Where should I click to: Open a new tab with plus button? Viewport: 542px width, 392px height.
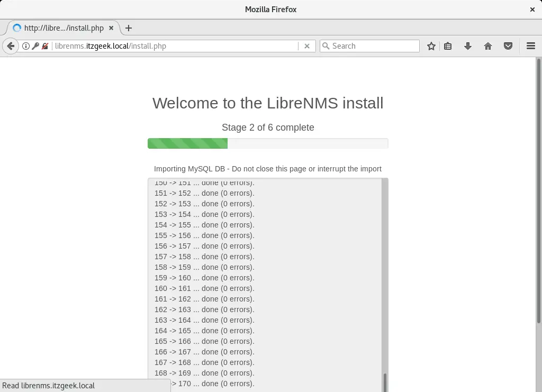(x=128, y=28)
